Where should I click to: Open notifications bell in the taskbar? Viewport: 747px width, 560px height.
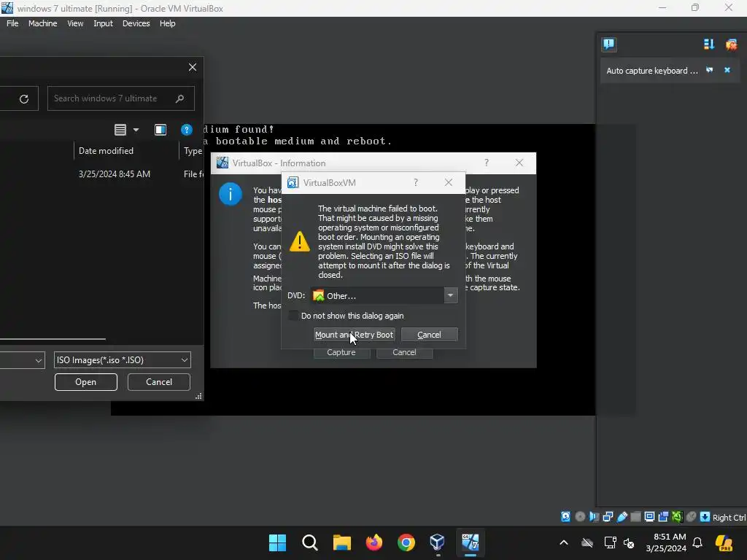(697, 542)
